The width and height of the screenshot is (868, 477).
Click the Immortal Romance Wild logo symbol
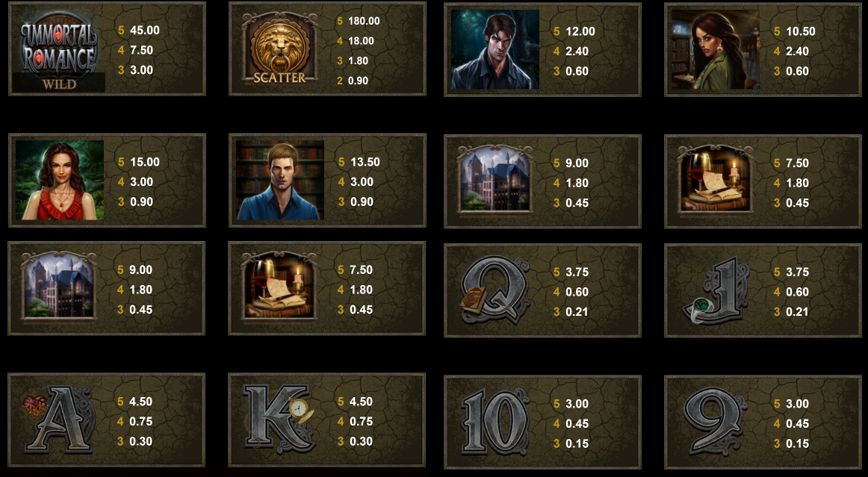(x=59, y=51)
